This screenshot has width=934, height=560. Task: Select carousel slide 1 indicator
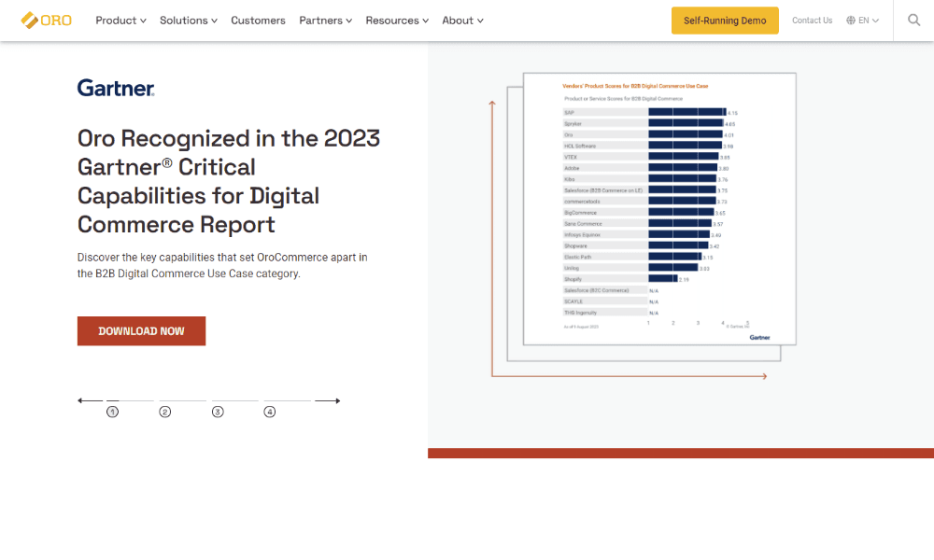(x=113, y=412)
